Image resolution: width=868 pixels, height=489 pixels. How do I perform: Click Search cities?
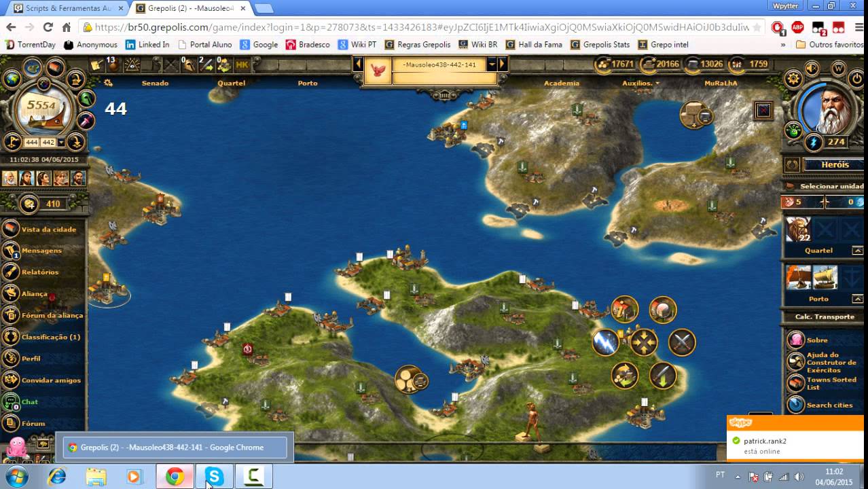tap(829, 405)
